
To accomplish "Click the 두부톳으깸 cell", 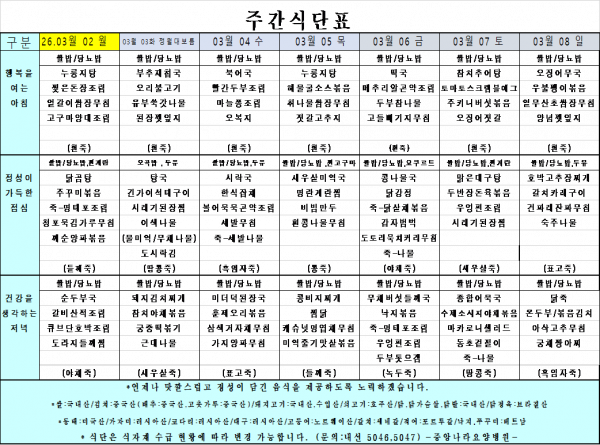I will pos(399,358).
